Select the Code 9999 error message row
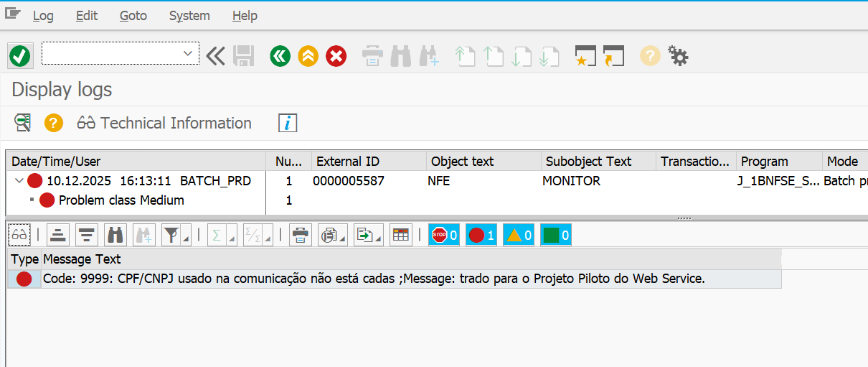868x367 pixels. coord(373,279)
